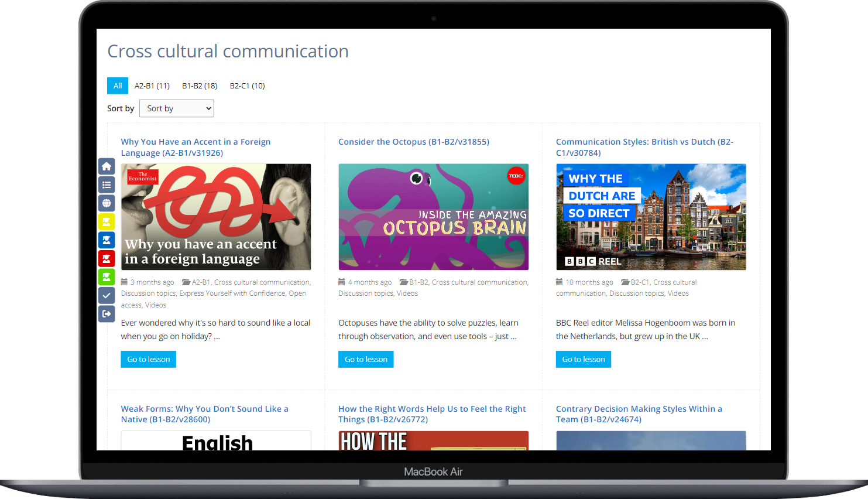868x499 pixels.
Task: Click the calendar icon beside '10 months ago'
Action: coord(559,282)
